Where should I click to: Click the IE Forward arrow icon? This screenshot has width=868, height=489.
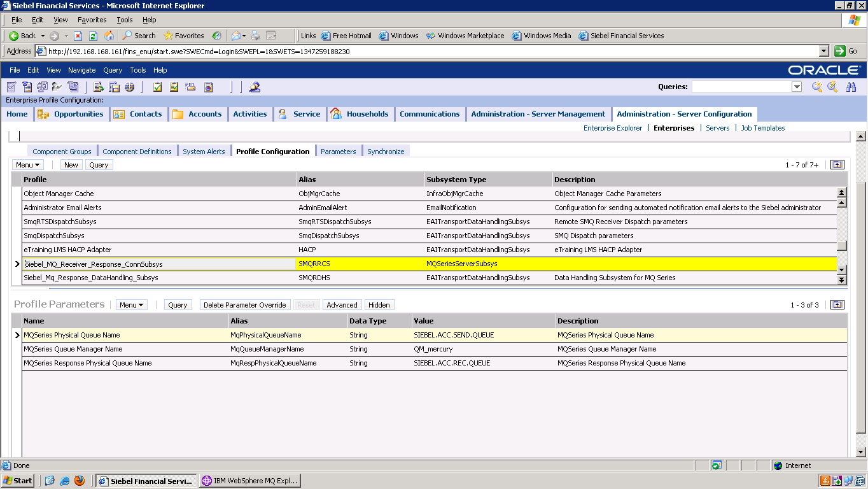point(55,36)
